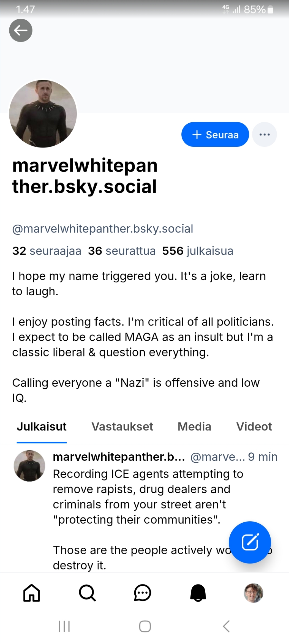Tap the post author's small avatar
289x644 pixels.
coord(29,466)
